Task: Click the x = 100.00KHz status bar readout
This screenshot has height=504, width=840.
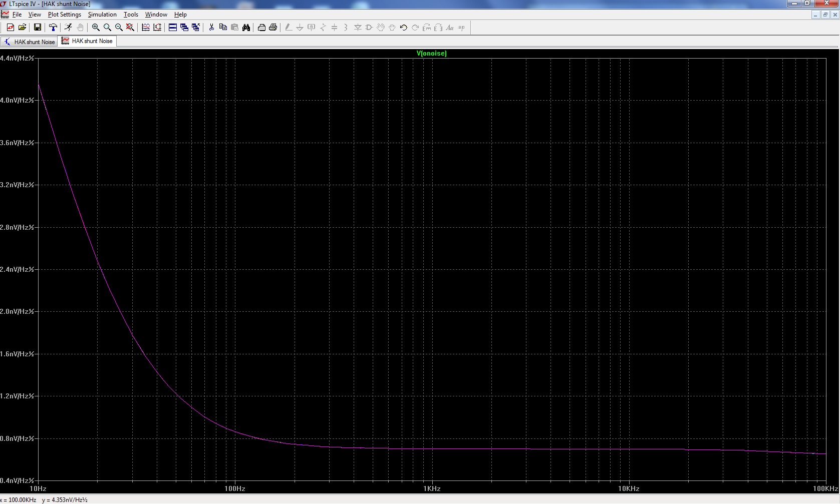Action: click(x=19, y=500)
